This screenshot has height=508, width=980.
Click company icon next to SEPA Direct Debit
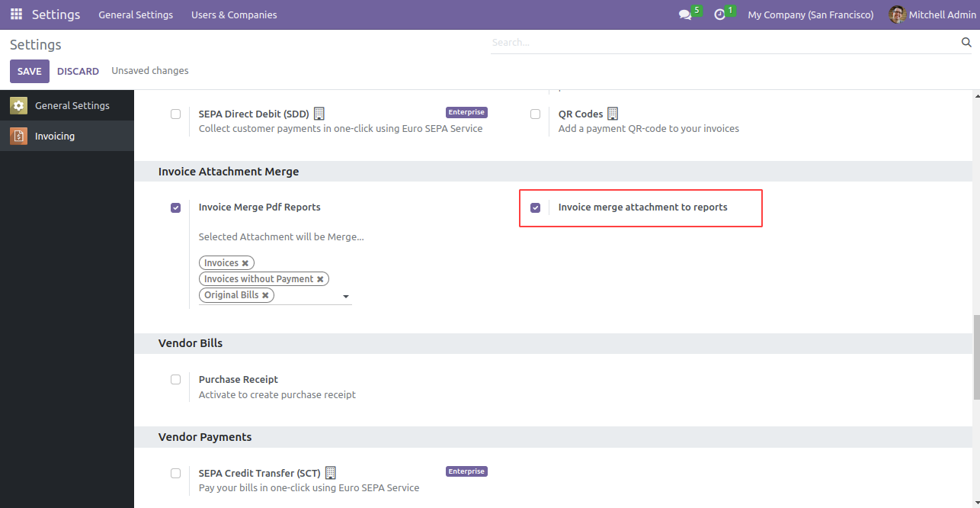click(x=319, y=114)
